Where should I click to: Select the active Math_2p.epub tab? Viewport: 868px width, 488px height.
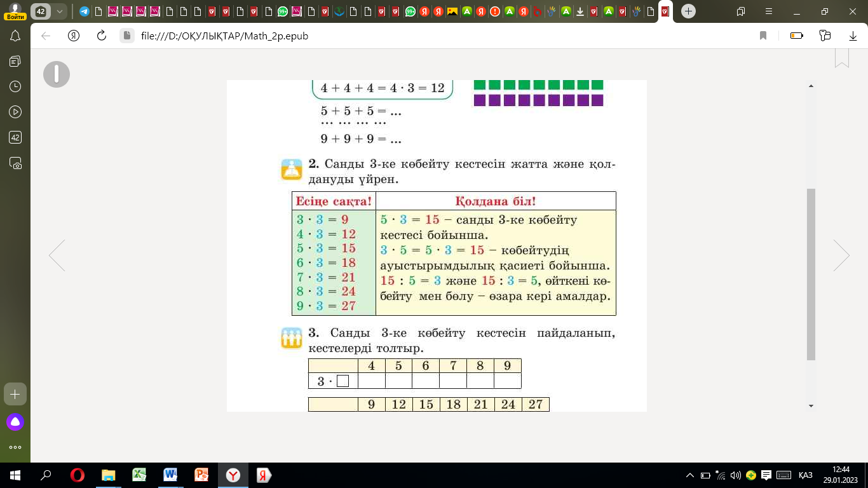[x=665, y=11]
